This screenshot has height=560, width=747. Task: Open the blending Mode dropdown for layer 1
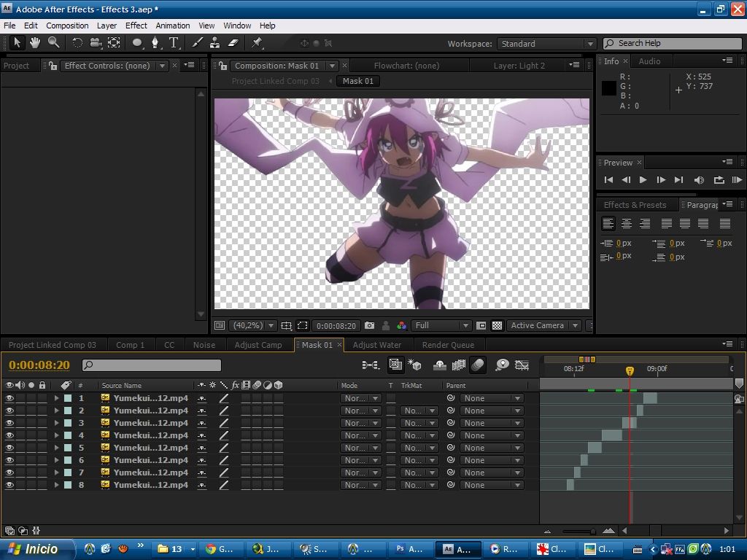click(x=360, y=398)
